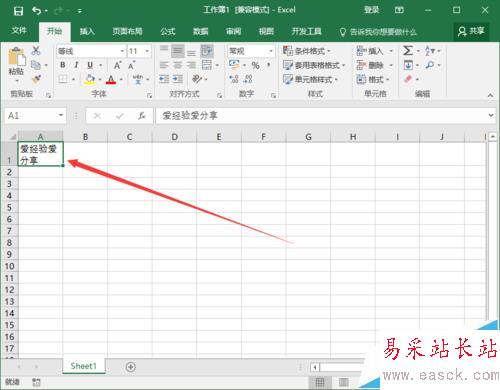500x390 pixels.
Task: Center the text horizontally
Action: tap(178, 65)
